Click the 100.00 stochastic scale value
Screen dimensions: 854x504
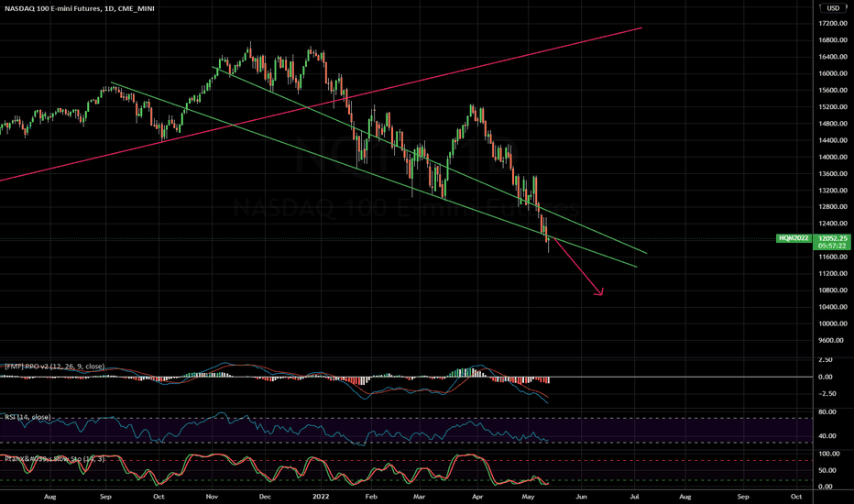[x=829, y=454]
